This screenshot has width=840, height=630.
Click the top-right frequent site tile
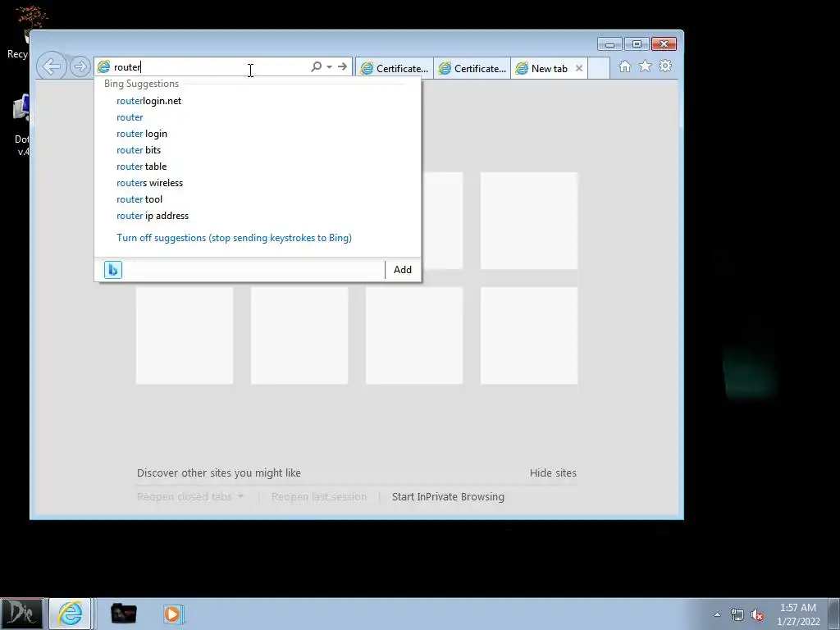coord(529,221)
